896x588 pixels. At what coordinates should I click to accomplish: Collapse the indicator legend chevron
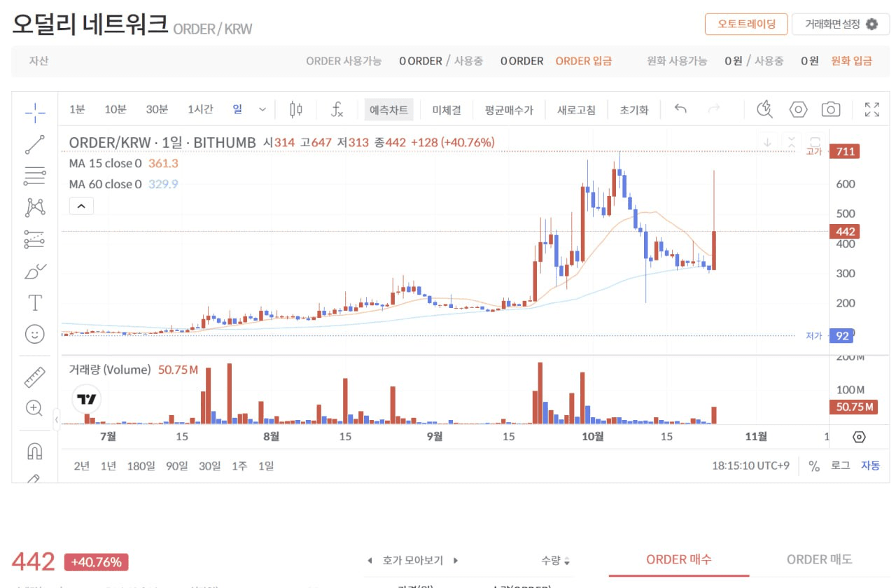81,206
